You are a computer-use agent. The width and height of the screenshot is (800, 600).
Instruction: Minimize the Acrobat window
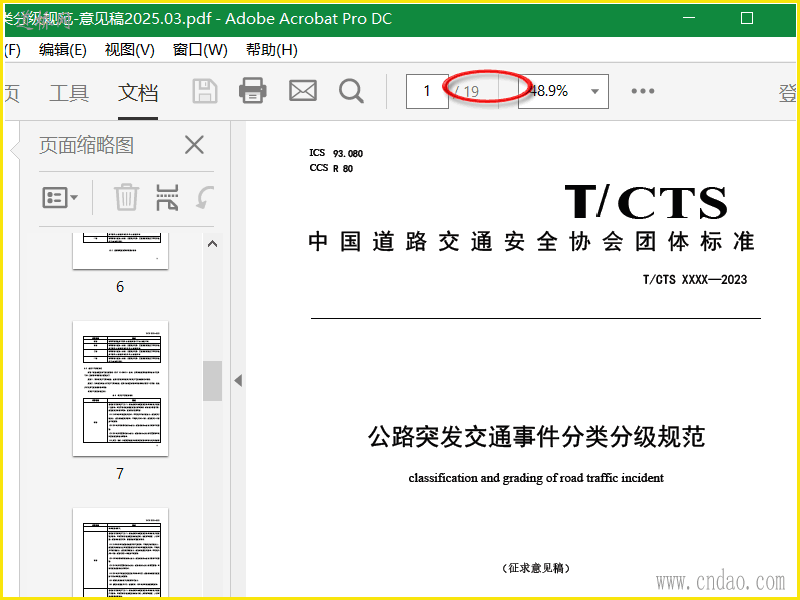689,18
